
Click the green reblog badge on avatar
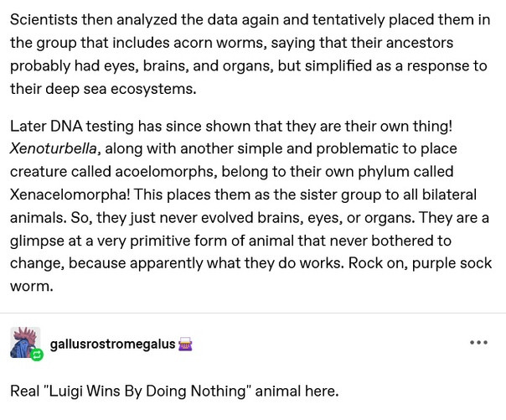point(37,355)
